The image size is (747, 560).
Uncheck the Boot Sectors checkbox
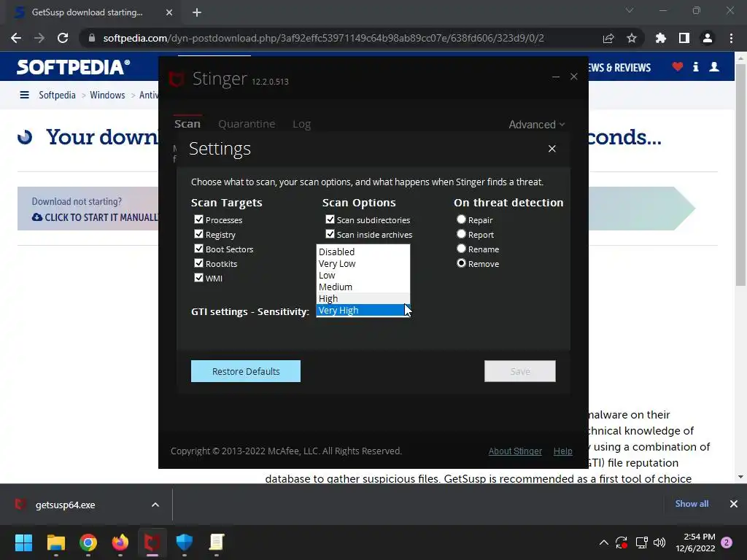click(x=198, y=249)
